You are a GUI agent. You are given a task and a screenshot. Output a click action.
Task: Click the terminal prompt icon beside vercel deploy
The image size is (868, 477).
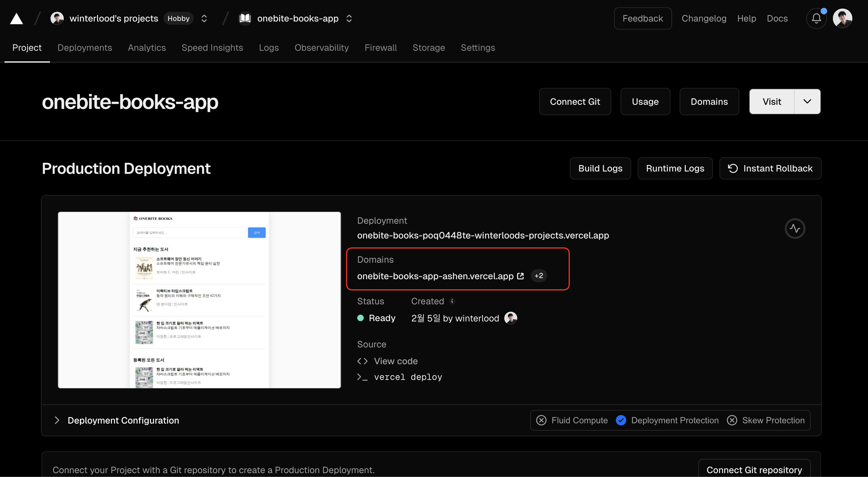point(362,377)
